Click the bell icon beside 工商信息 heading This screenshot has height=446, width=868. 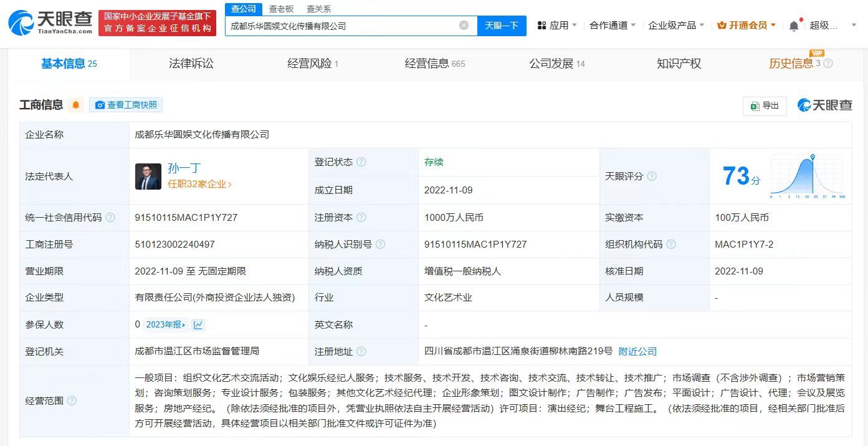click(75, 104)
